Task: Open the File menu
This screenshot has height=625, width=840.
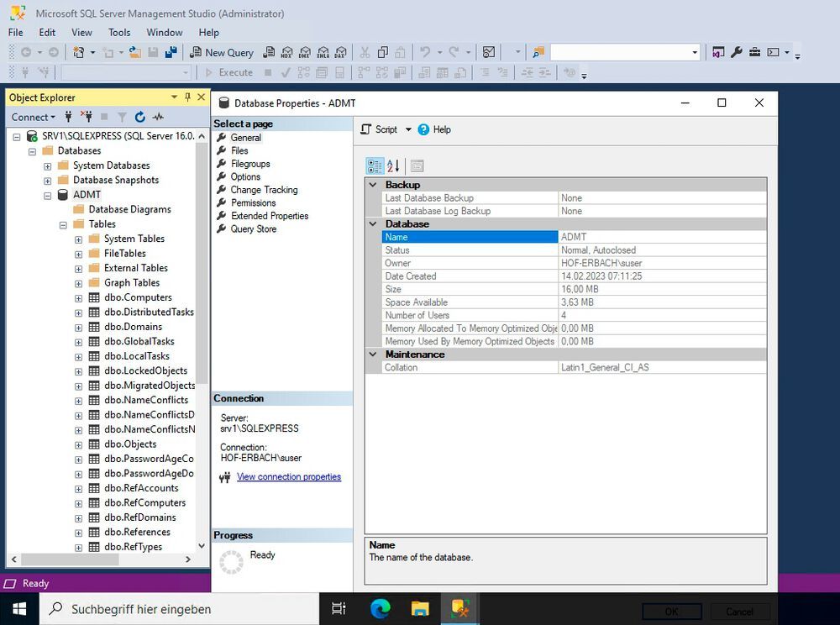Action: [x=14, y=32]
